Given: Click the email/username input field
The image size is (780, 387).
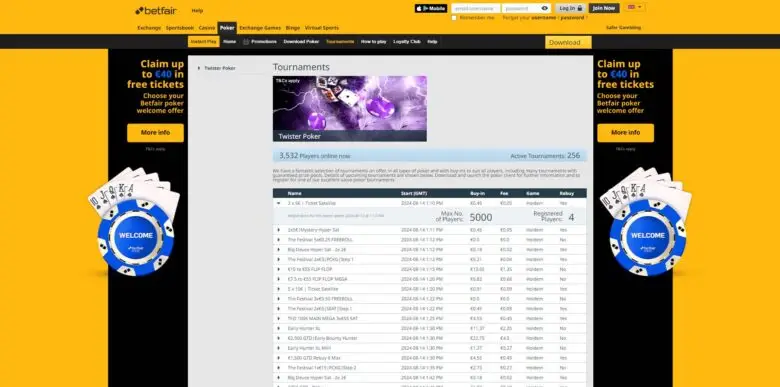Looking at the screenshot, I should click(x=476, y=8).
